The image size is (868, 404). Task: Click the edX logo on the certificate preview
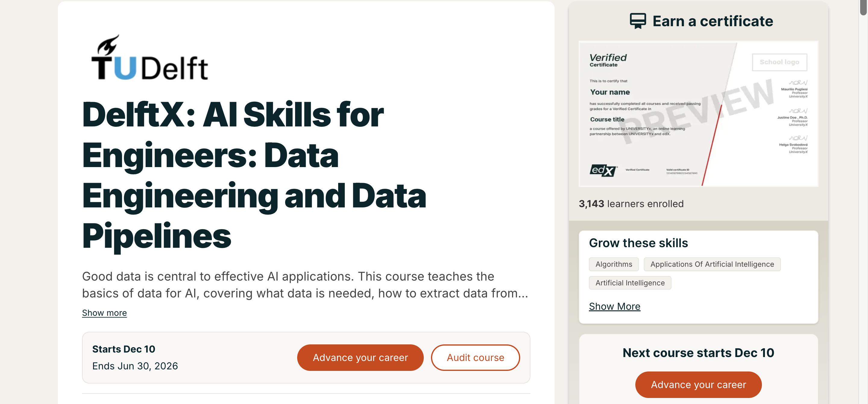[603, 170]
